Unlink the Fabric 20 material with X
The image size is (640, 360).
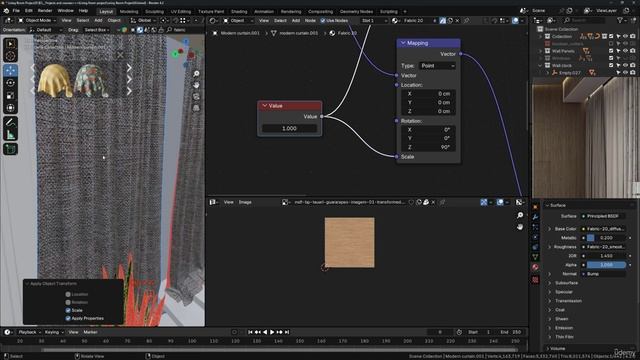coord(457,20)
